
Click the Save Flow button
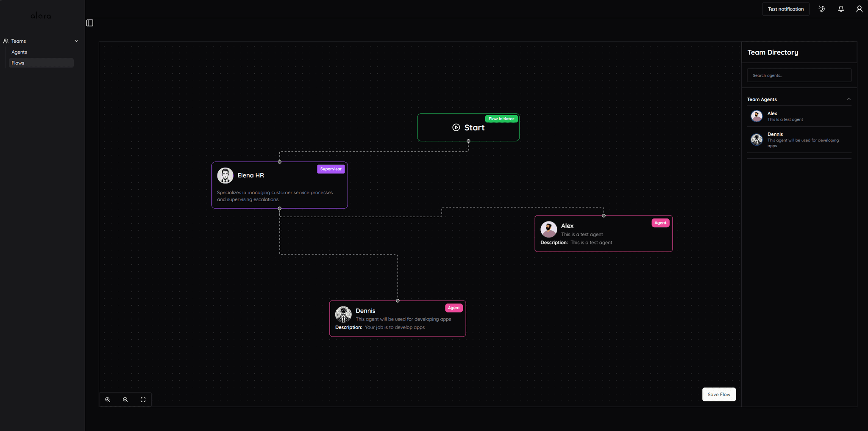719,394
